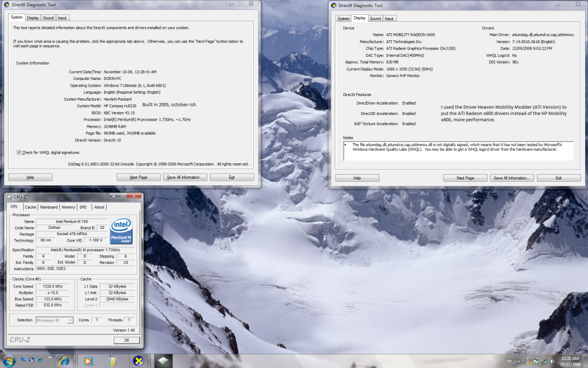Click the CPU-Z title bar icon
The height and width of the screenshot is (368, 588).
click(9, 197)
